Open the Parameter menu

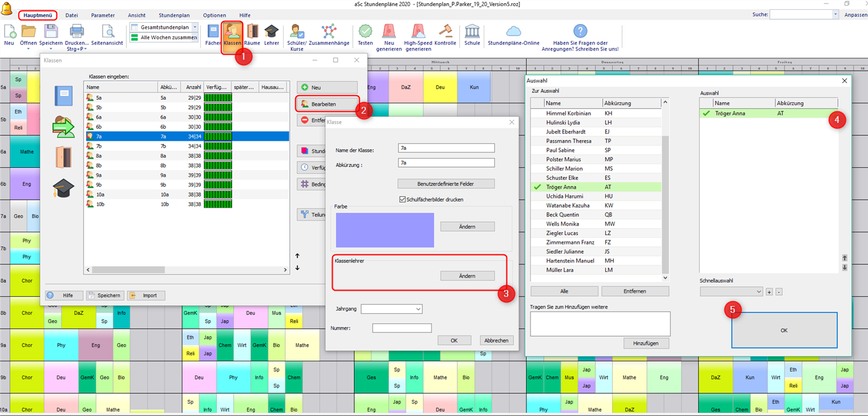103,15
